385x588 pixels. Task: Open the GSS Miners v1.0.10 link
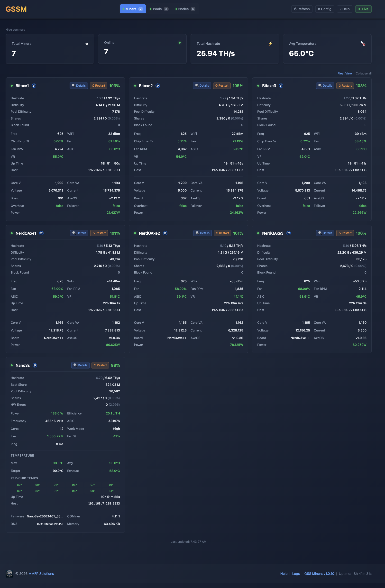click(x=319, y=574)
